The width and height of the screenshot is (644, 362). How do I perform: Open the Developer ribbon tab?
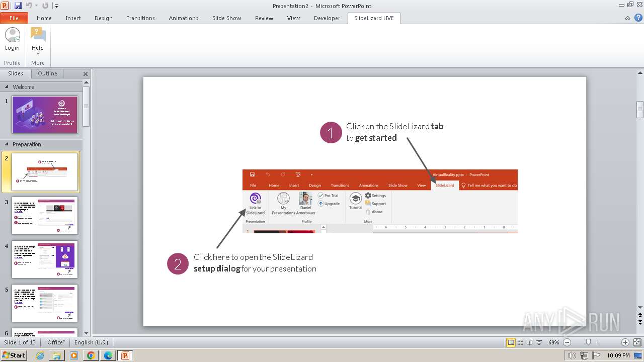[x=327, y=18]
